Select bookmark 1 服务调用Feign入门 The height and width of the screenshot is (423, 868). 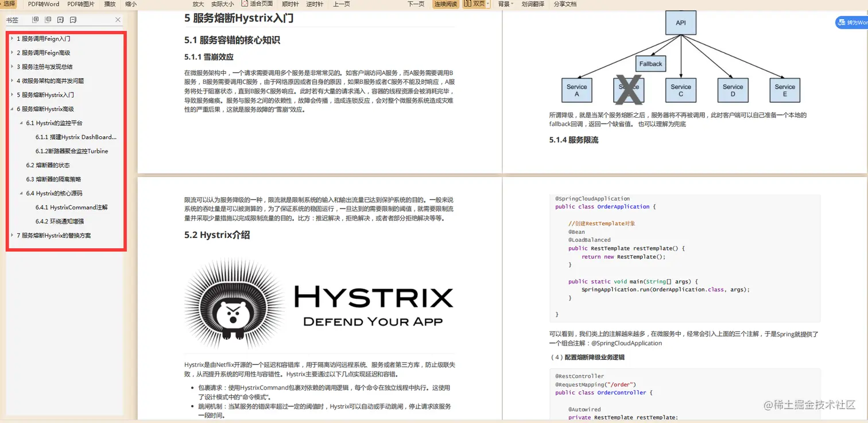pyautogui.click(x=44, y=39)
